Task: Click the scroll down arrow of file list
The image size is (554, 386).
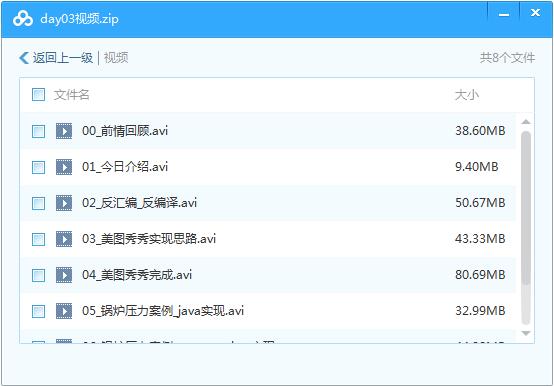Action: point(526,333)
